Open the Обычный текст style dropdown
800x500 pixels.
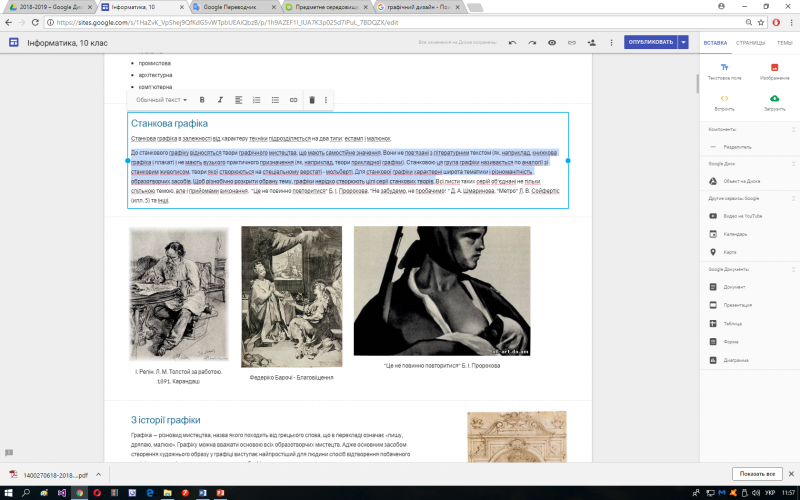[x=161, y=100]
